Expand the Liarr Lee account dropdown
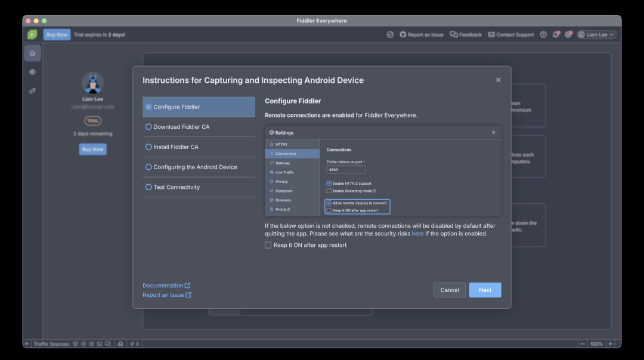The height and width of the screenshot is (360, 644). 596,35
